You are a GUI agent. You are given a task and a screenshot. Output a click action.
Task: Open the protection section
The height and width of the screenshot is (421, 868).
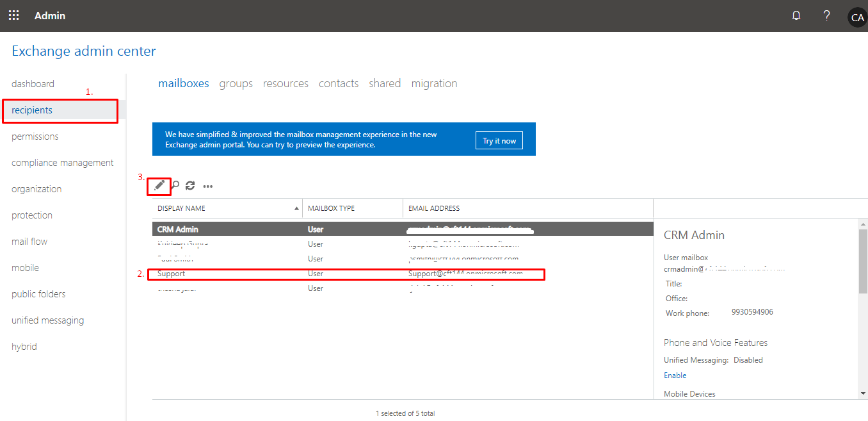coord(32,215)
